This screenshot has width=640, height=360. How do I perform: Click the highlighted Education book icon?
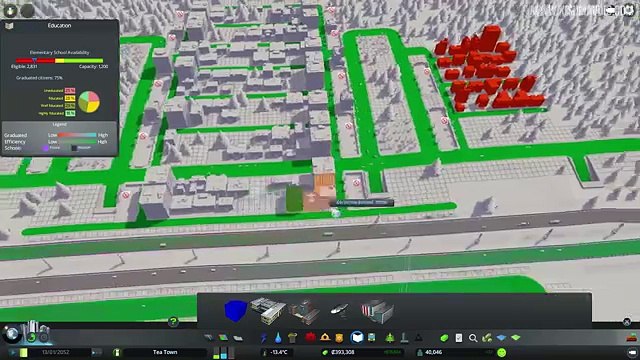coord(357,337)
